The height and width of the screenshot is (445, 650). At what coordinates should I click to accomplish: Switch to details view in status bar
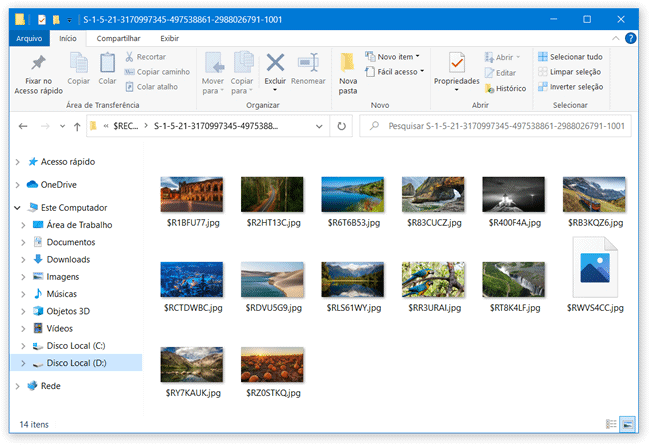pyautogui.click(x=611, y=423)
